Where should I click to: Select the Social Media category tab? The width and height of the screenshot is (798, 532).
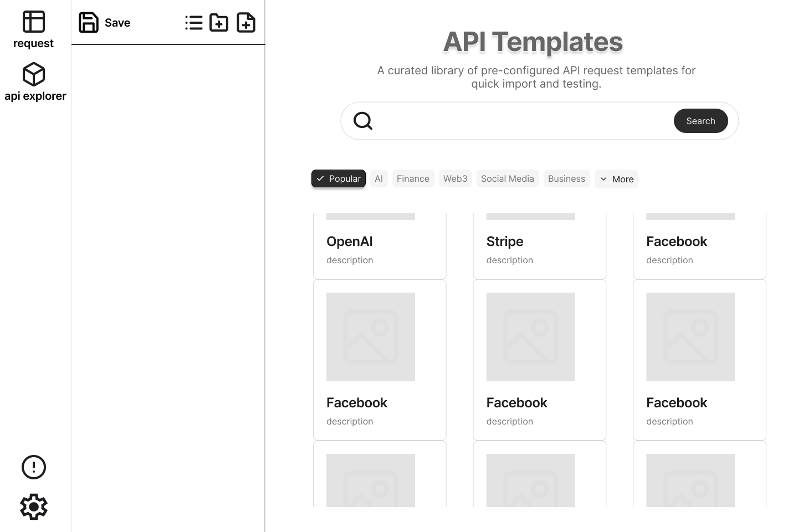507,178
